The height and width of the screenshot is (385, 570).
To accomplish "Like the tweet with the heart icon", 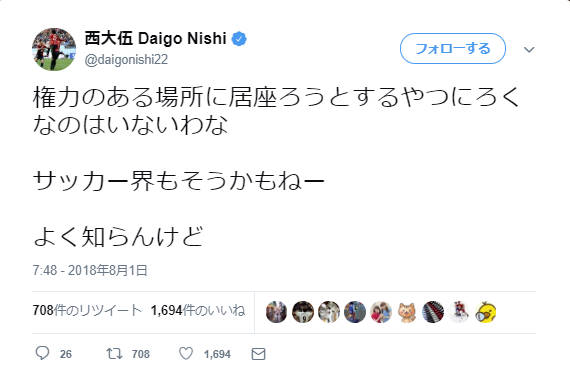I will click(x=186, y=353).
